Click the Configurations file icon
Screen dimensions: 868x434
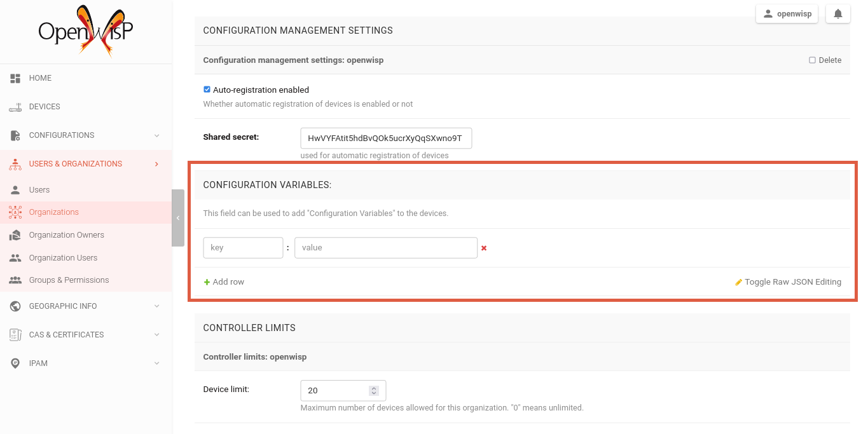(16, 135)
